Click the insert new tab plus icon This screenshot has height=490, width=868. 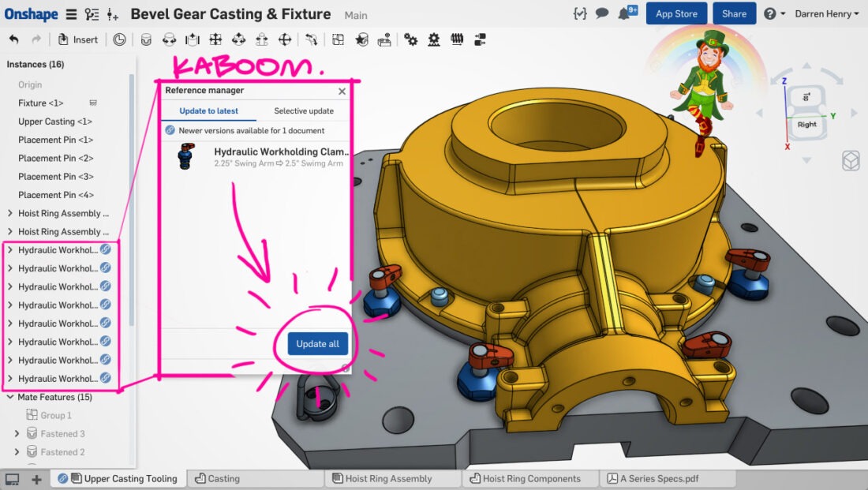click(36, 479)
